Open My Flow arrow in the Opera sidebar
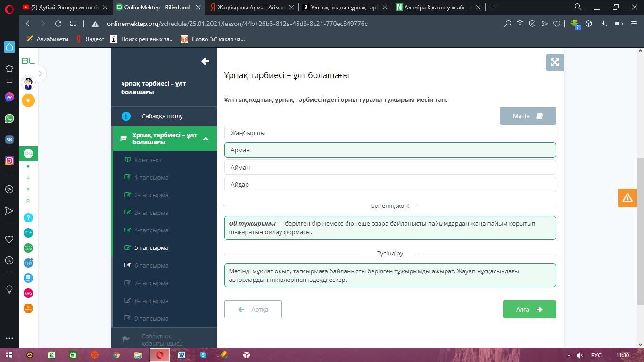The height and width of the screenshot is (362, 644). 9,211
